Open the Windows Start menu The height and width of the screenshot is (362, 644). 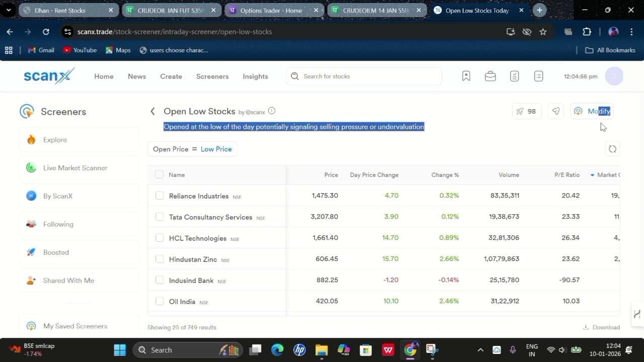pos(120,350)
